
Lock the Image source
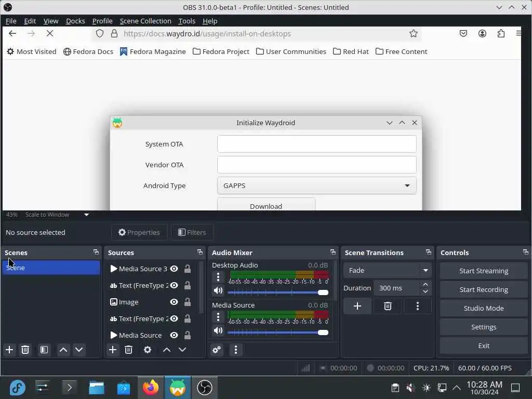point(187,302)
